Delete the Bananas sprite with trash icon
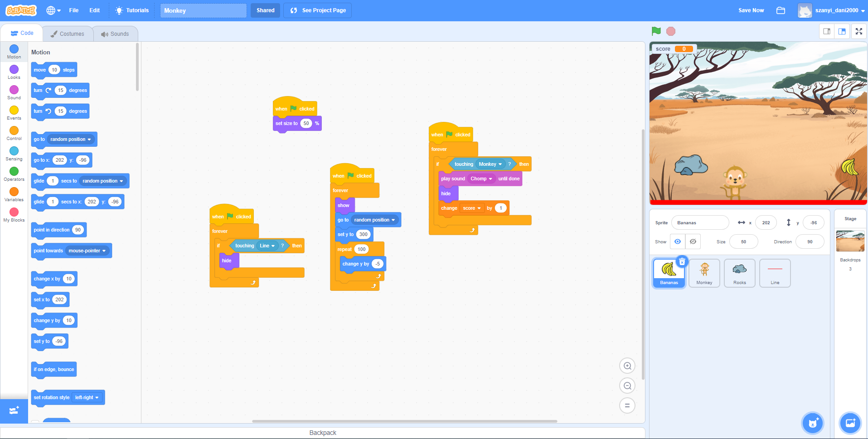Viewport: 868px width, 439px height. [x=682, y=262]
